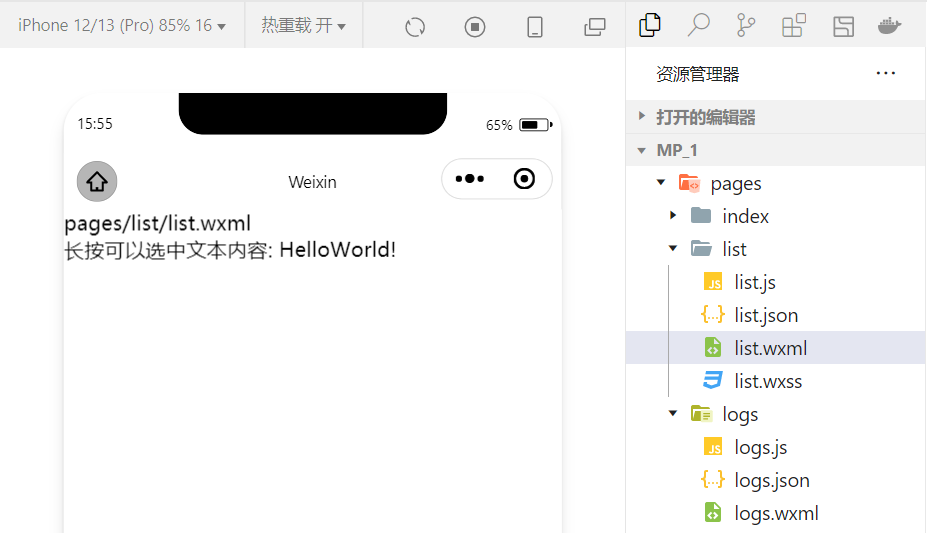
Task: Click the list.wxss CSS file icon
Action: pos(713,381)
